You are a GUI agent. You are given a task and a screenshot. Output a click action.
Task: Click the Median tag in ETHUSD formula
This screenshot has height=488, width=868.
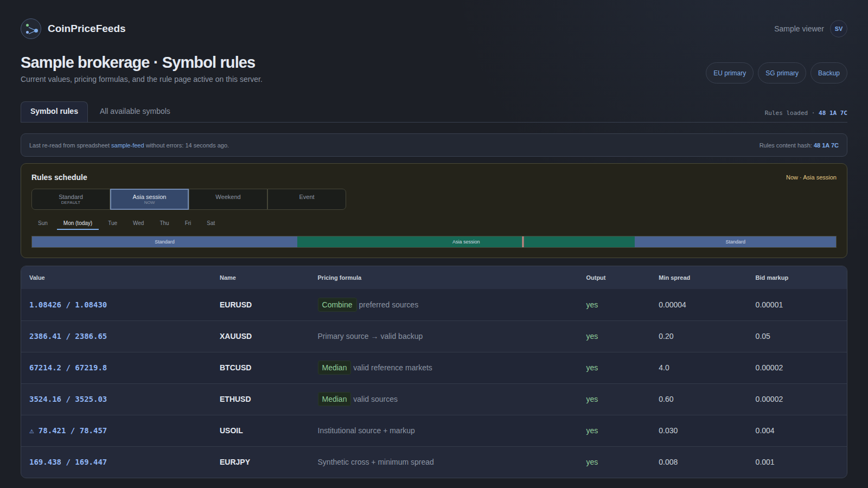tap(334, 399)
